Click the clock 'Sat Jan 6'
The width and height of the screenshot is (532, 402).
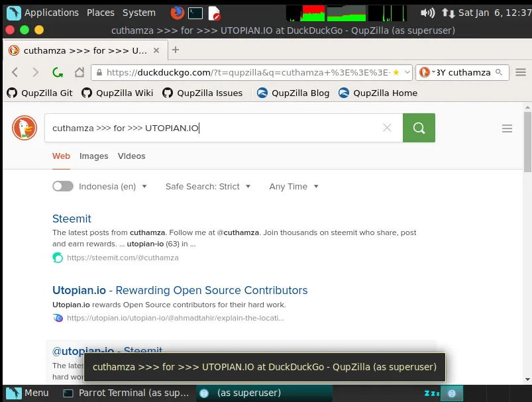tap(495, 13)
